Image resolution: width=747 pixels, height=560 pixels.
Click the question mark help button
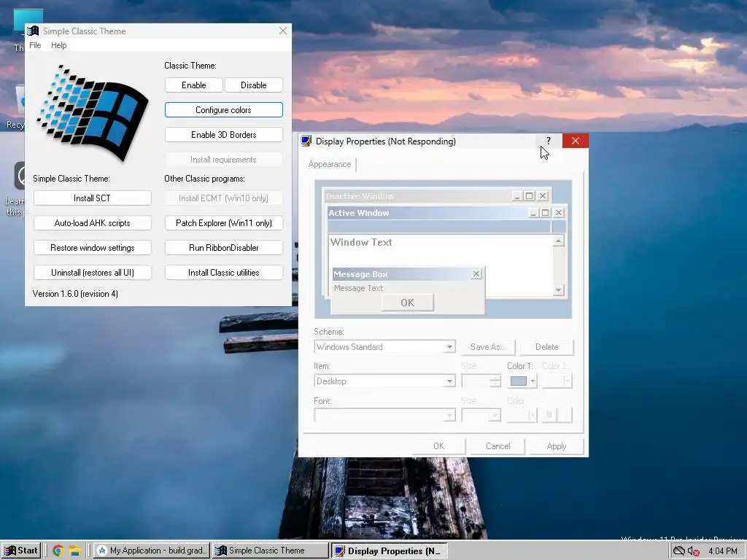pos(549,141)
